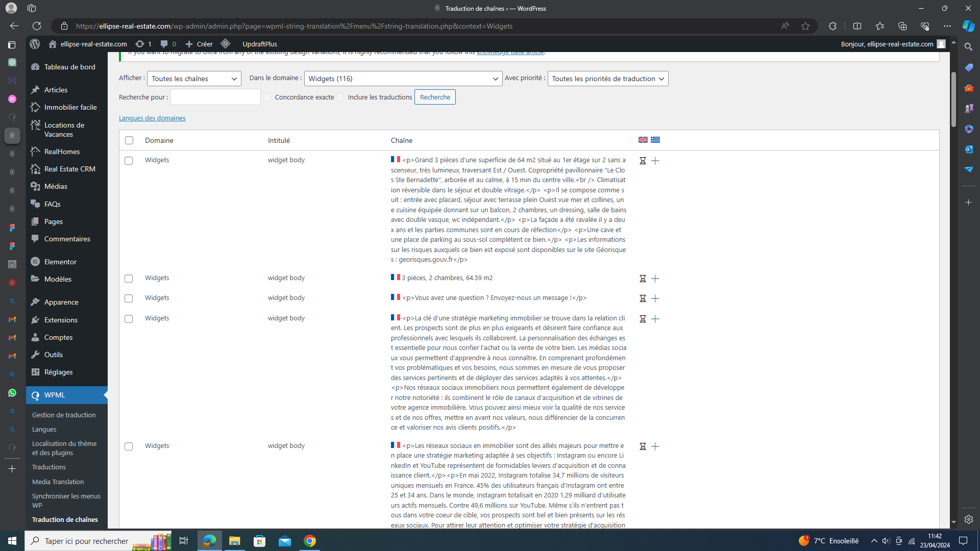Viewport: 980px width, 551px height.
Task: Open 'Gestion de traduction' under WPML
Action: [x=64, y=415]
